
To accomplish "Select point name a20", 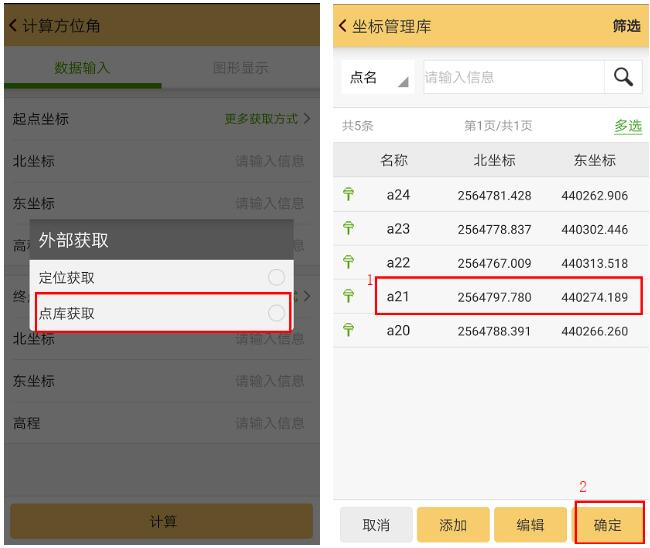I will [398, 330].
